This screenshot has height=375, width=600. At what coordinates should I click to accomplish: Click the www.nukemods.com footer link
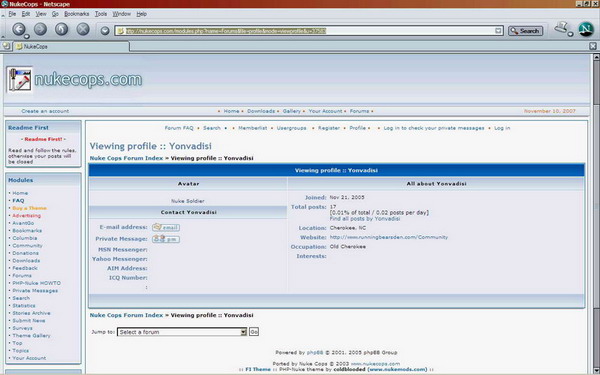point(397,369)
